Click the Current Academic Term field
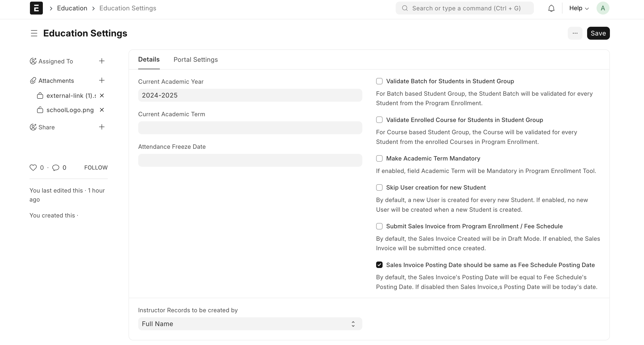 pos(250,128)
